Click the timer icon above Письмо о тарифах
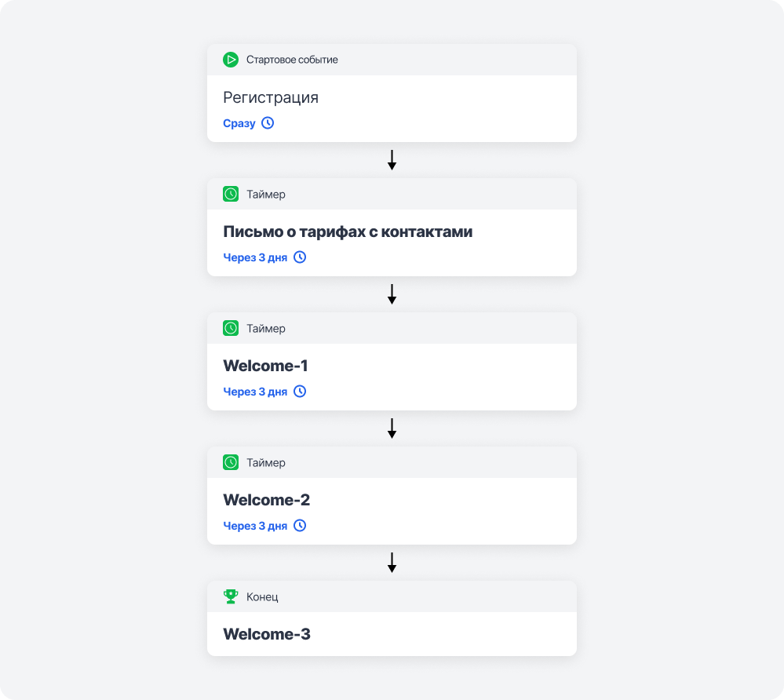The image size is (784, 700). point(230,194)
